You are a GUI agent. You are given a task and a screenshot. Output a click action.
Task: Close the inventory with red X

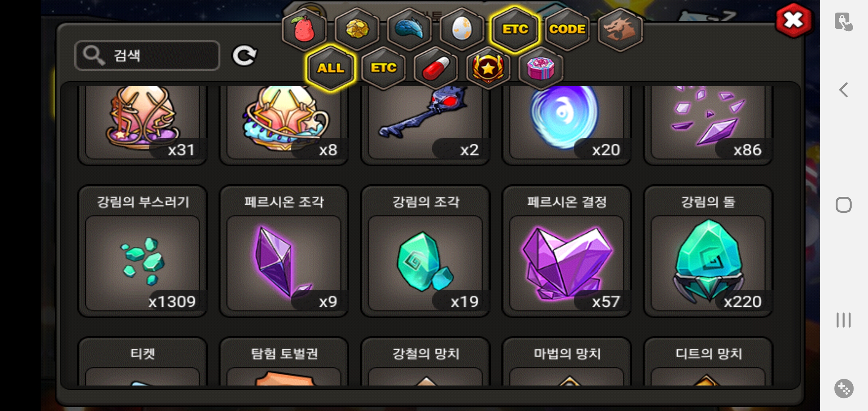(x=793, y=21)
